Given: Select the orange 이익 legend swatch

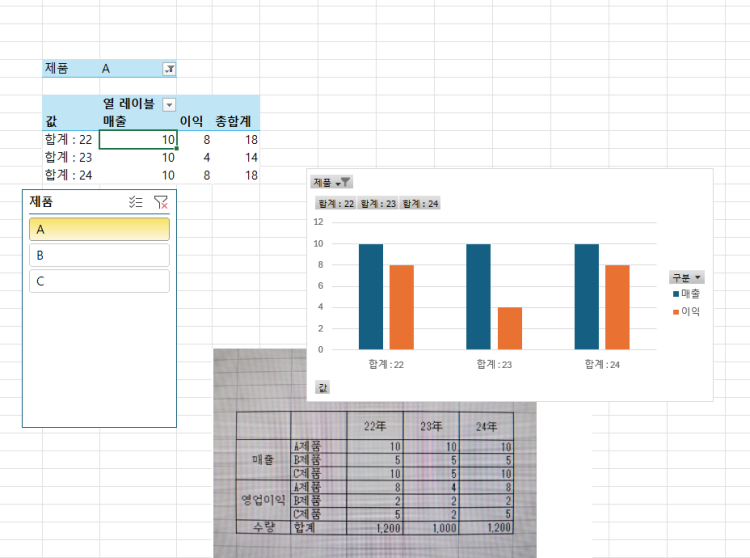Looking at the screenshot, I should [676, 312].
